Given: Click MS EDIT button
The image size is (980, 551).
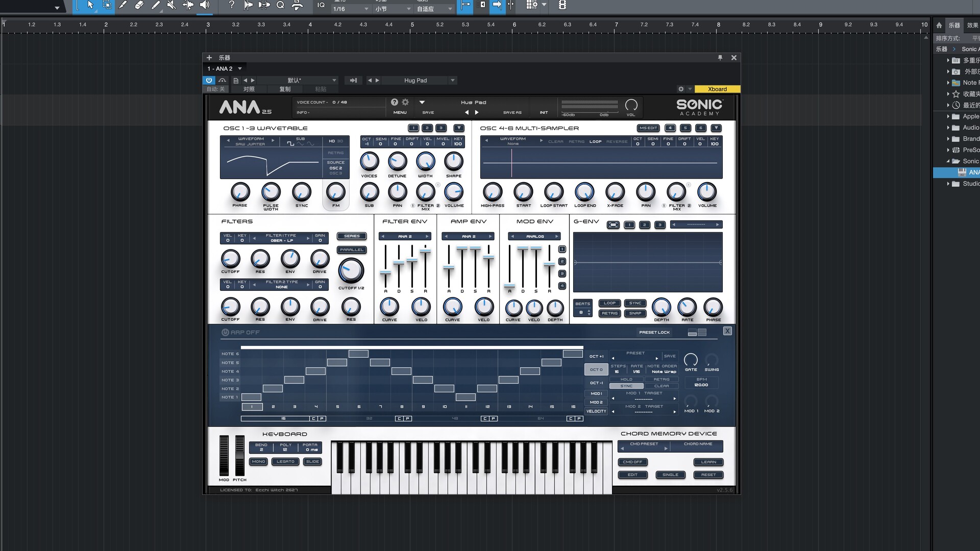Looking at the screenshot, I should coord(648,128).
